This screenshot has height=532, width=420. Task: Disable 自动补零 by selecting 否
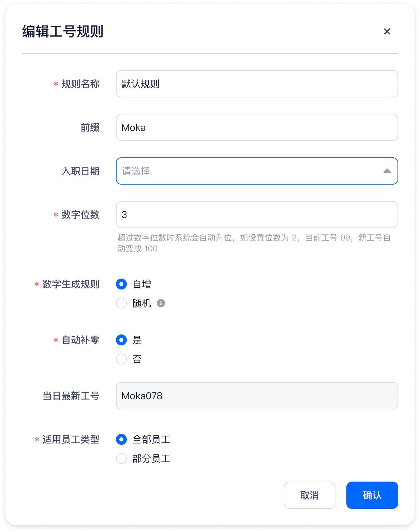121,359
